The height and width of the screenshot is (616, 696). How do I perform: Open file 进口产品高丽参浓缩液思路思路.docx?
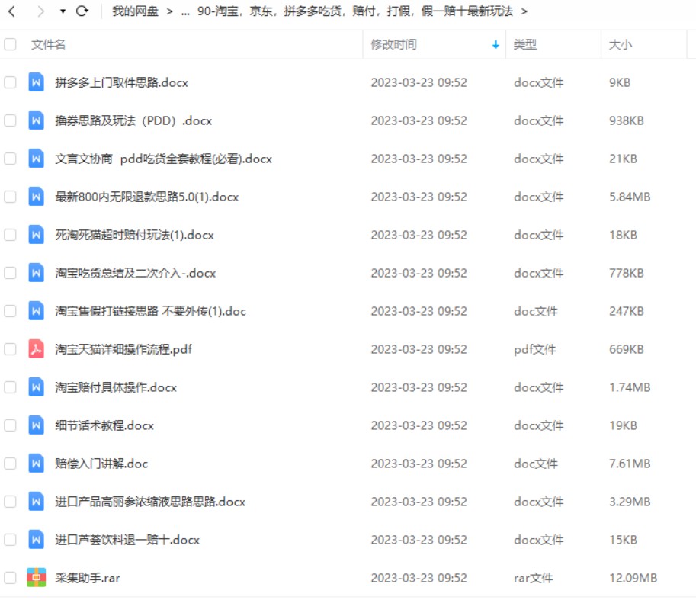(150, 502)
